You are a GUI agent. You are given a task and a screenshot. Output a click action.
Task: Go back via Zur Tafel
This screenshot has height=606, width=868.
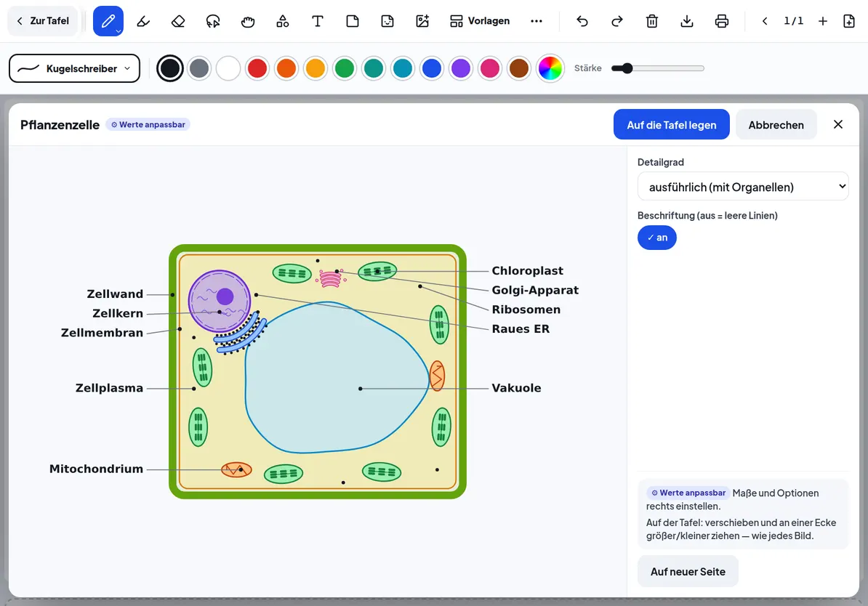click(x=43, y=21)
